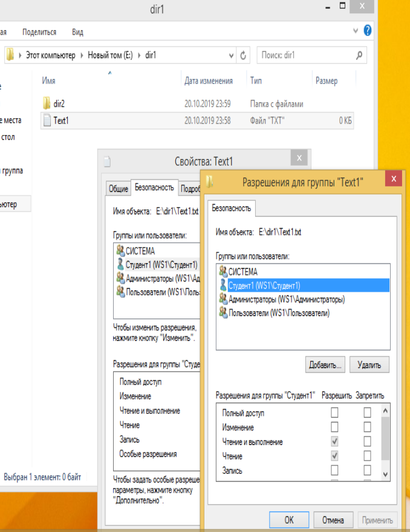Enable Allow checkbox for Запись
Screen dimensions: 410x532
334,470
